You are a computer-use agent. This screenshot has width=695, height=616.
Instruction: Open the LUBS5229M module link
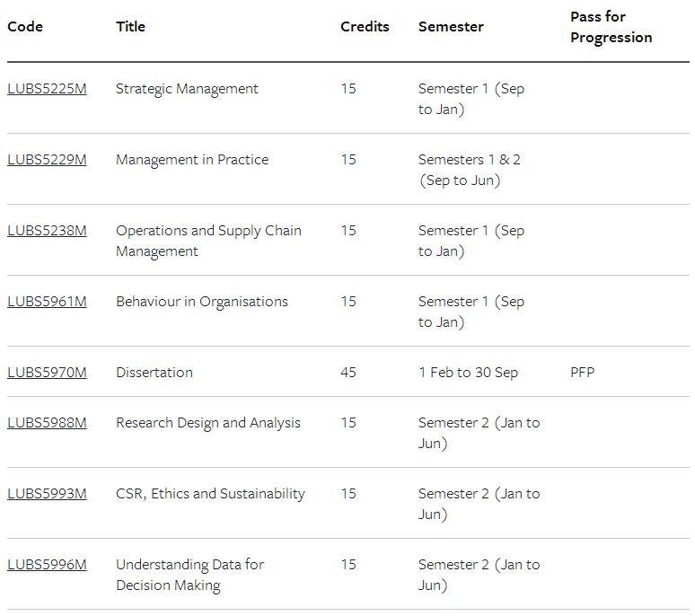47,160
